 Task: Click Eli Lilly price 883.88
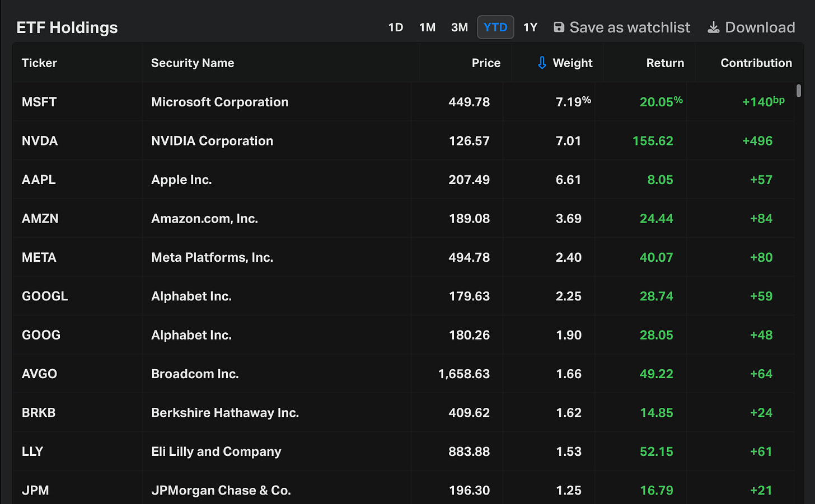point(469,451)
